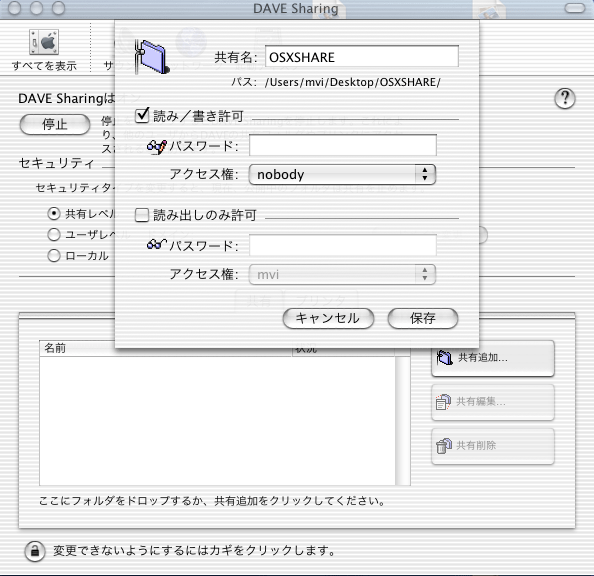The height and width of the screenshot is (576, 594).
Task: Click the stop (停止) DAVE Sharing button
Action: point(55,124)
